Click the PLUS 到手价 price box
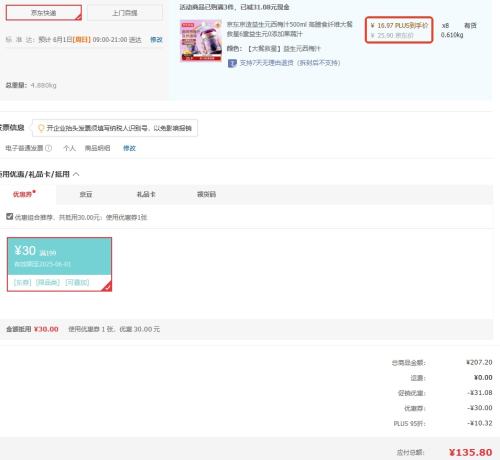The width and height of the screenshot is (500, 460). pyautogui.click(x=399, y=30)
